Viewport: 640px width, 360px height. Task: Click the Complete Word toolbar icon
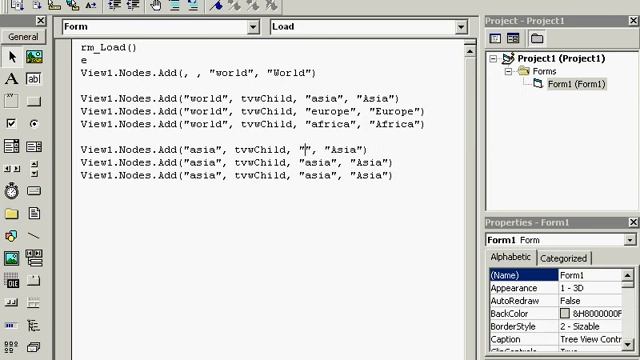coord(91,5)
